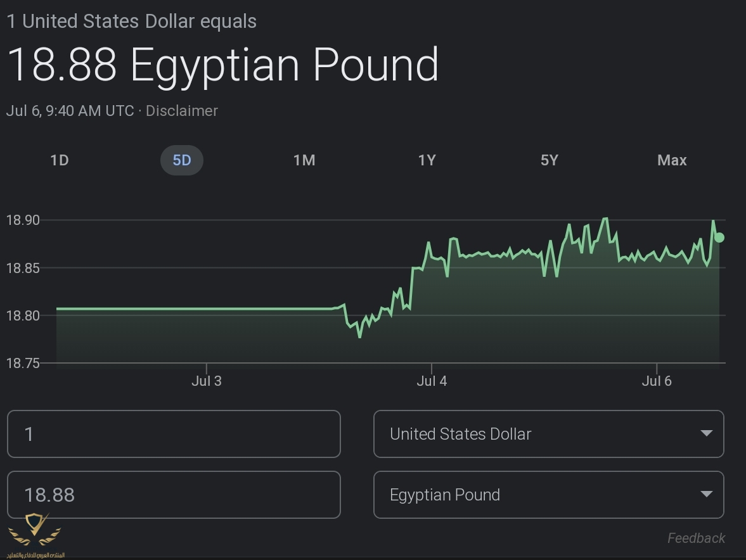Click the gold shield watermark logo
The height and width of the screenshot is (560, 746).
coord(35,531)
